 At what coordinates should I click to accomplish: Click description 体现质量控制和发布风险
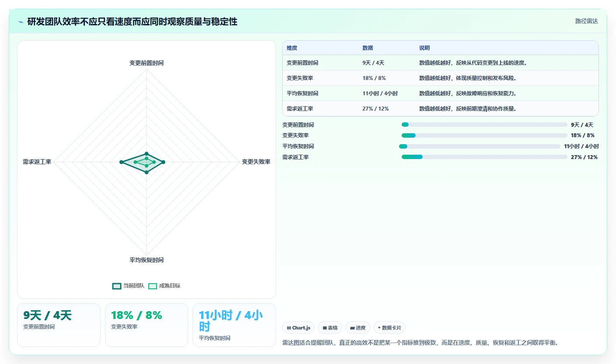[x=486, y=78]
